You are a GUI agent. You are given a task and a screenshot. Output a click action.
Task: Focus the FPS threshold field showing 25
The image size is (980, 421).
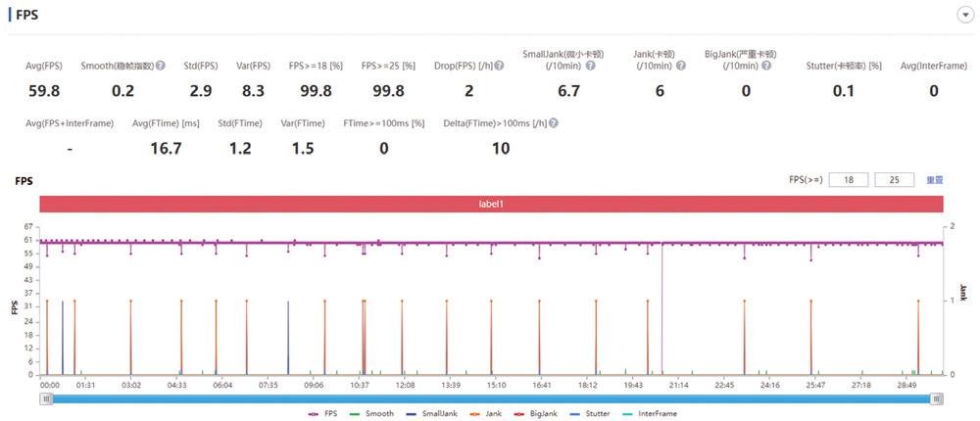(x=895, y=180)
